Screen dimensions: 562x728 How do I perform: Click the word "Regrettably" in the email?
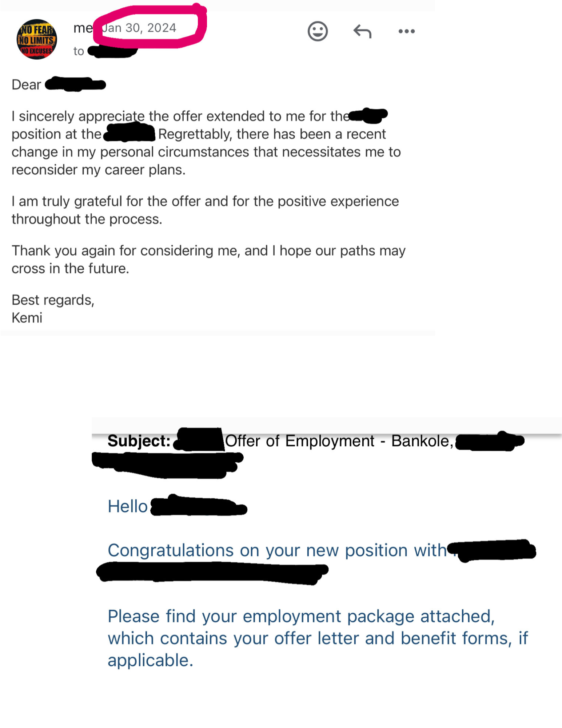pyautogui.click(x=195, y=134)
